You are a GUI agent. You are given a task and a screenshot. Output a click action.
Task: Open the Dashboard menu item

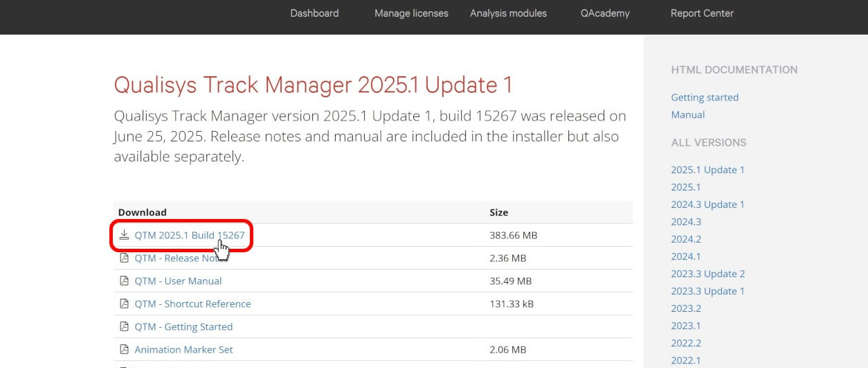(314, 13)
